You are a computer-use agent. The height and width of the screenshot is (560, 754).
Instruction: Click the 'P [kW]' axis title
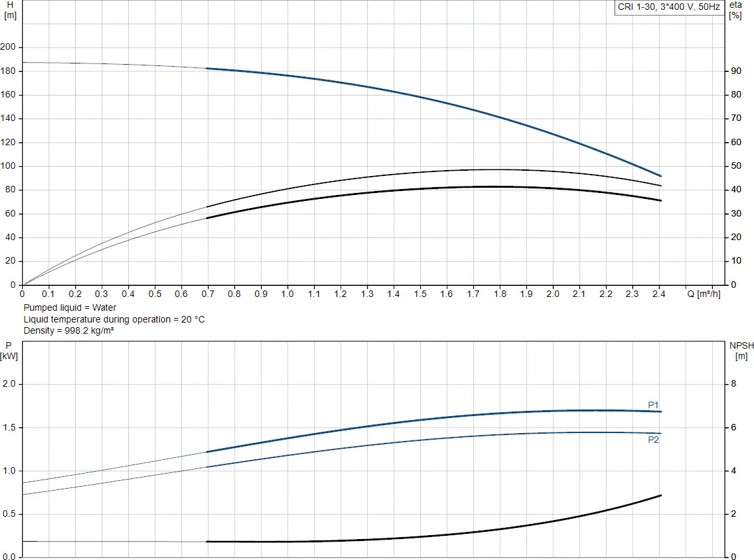[x=9, y=351]
